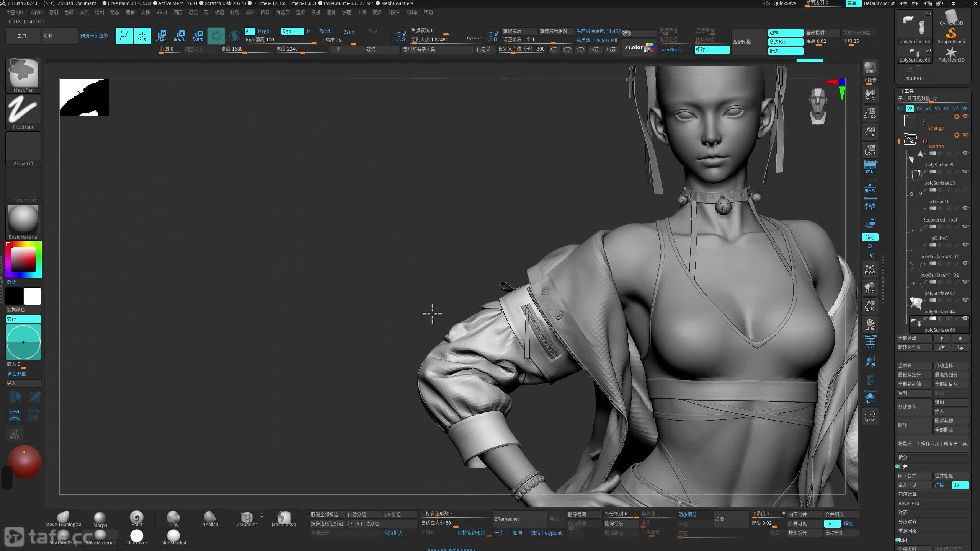Viewport: 980px width, 551px height.
Task: Toggle the Zadd mode
Action: (325, 31)
